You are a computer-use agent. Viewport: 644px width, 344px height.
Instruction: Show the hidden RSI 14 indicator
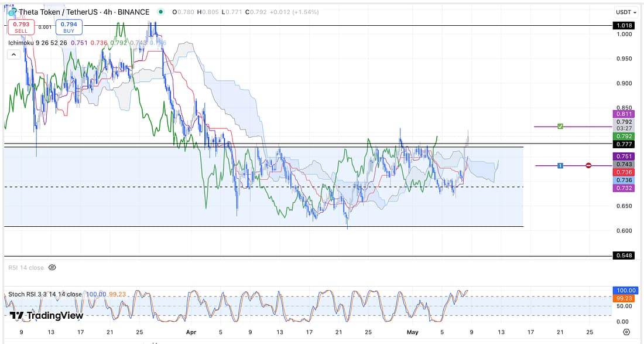click(x=52, y=267)
